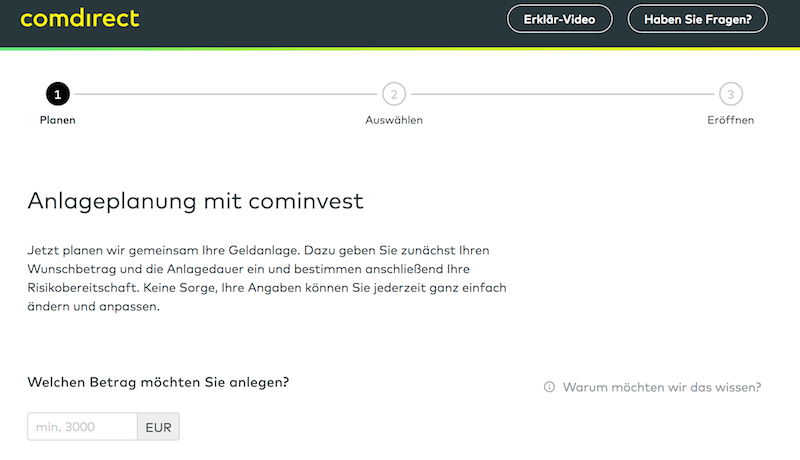Click the paragraph starting Jetzt planen wir

point(267,278)
